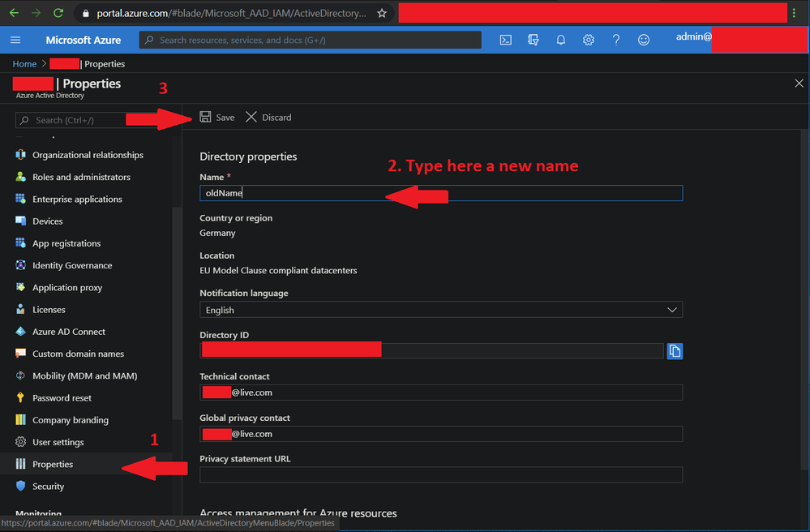Open the Azure portal hamburger menu

click(15, 40)
